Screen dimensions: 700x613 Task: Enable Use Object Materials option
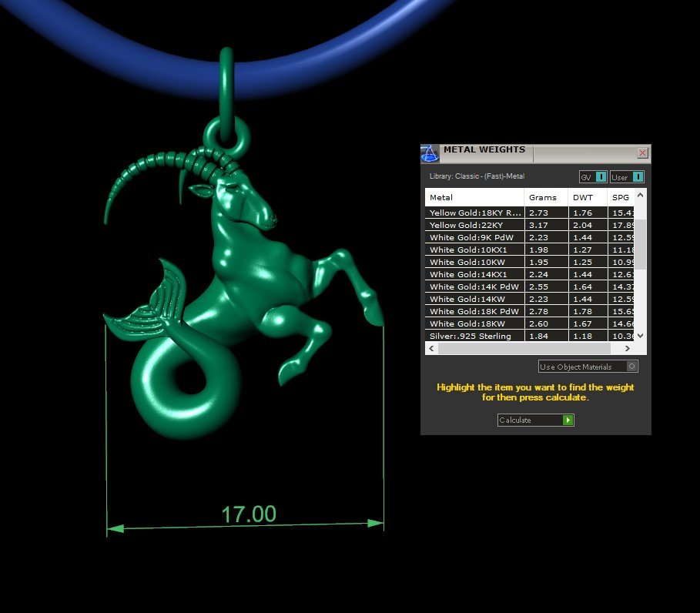click(x=588, y=367)
